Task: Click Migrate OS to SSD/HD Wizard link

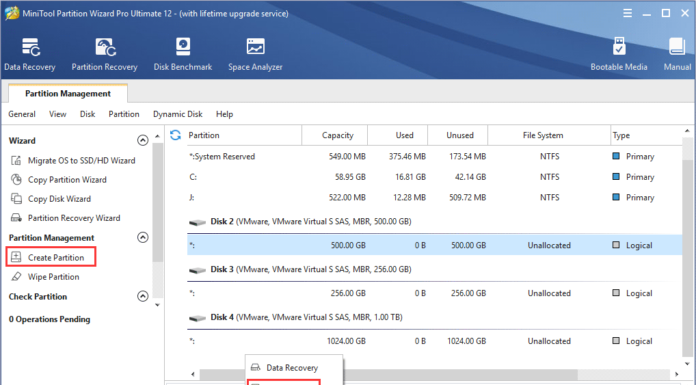Action: tap(82, 160)
